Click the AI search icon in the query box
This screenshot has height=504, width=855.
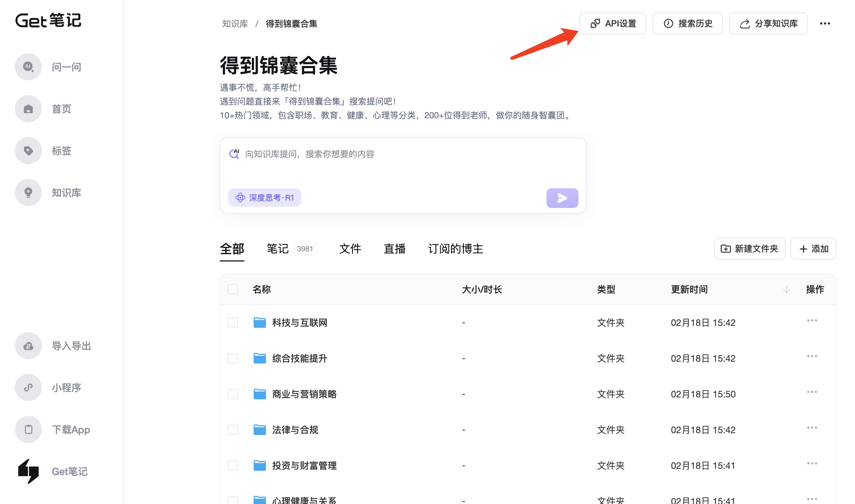pos(234,154)
